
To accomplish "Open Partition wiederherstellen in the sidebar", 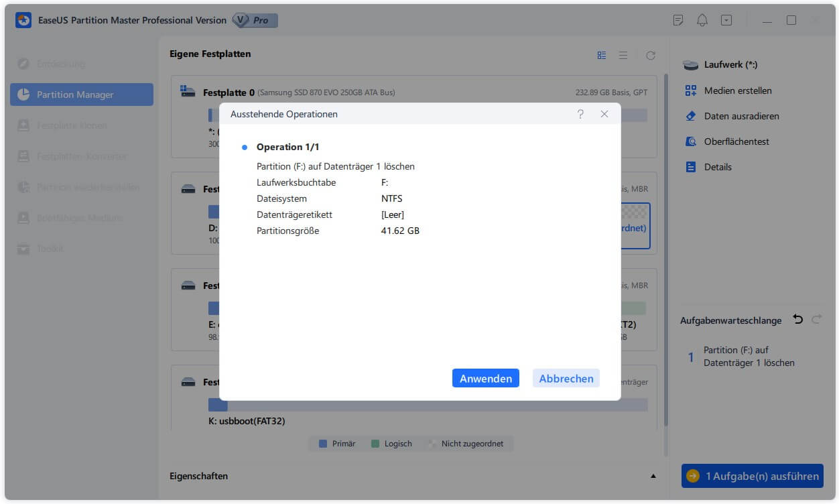I will (x=81, y=187).
